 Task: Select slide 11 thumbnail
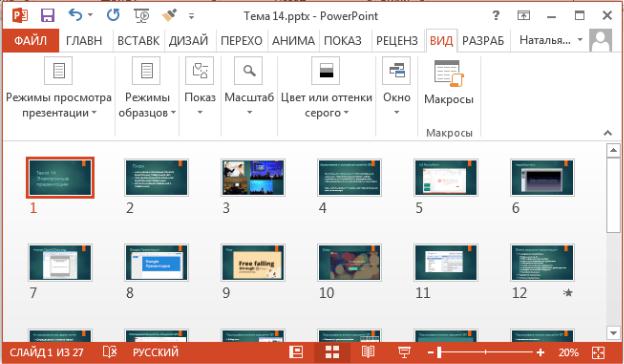coord(446,263)
